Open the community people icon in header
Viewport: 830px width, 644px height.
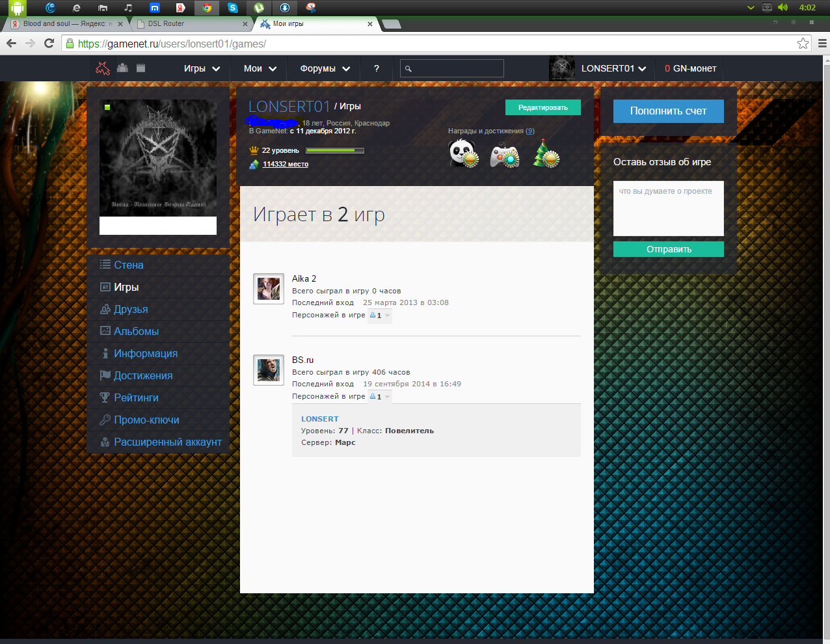click(122, 67)
